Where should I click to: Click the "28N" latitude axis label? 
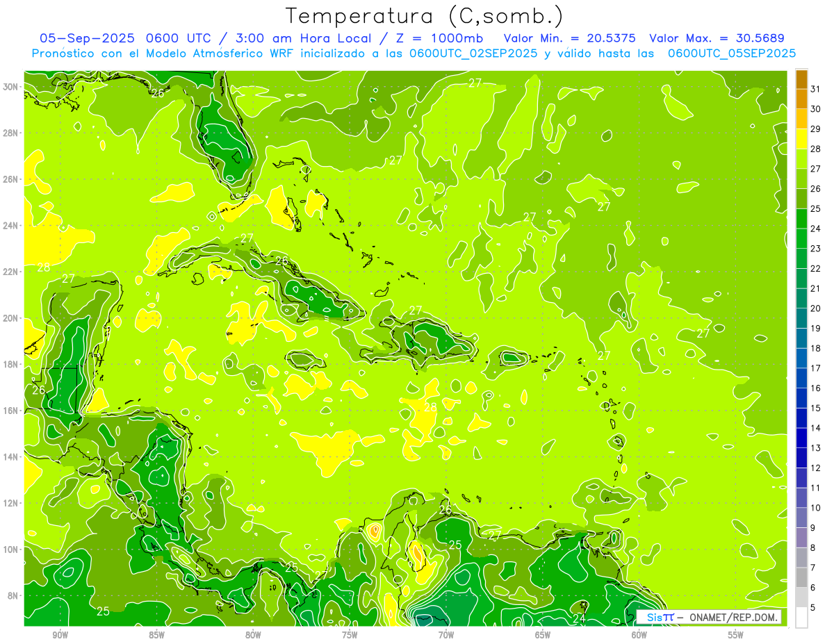(x=12, y=133)
